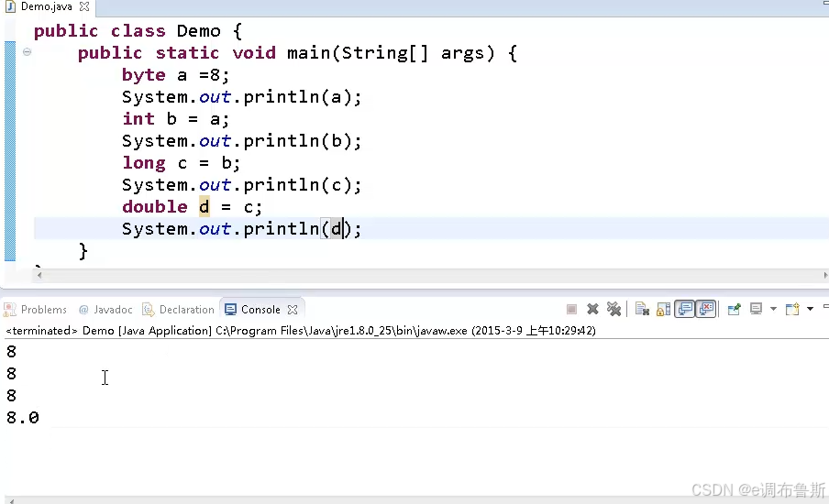Click the editor horizontal scrollbar left arrow
This screenshot has width=829, height=504.
click(39, 275)
